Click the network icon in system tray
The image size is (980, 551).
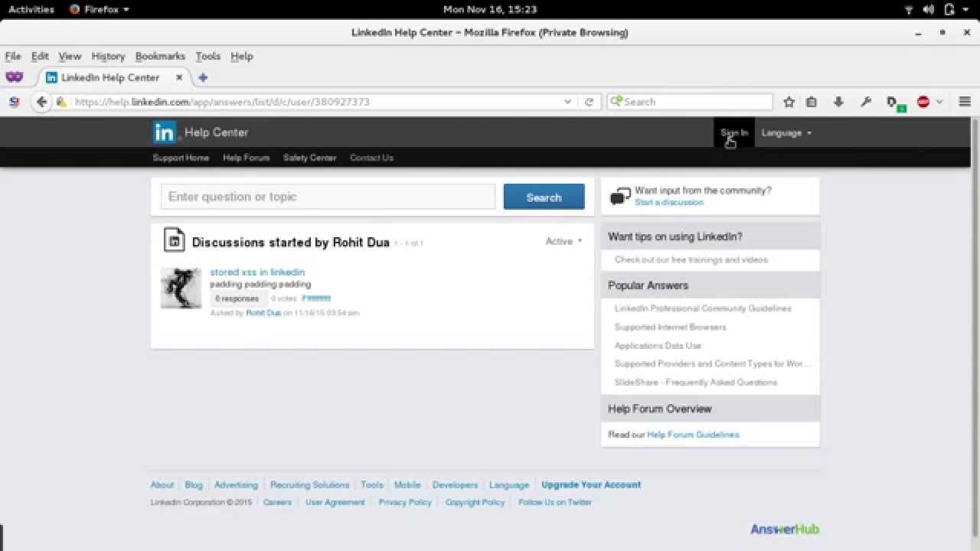[909, 9]
